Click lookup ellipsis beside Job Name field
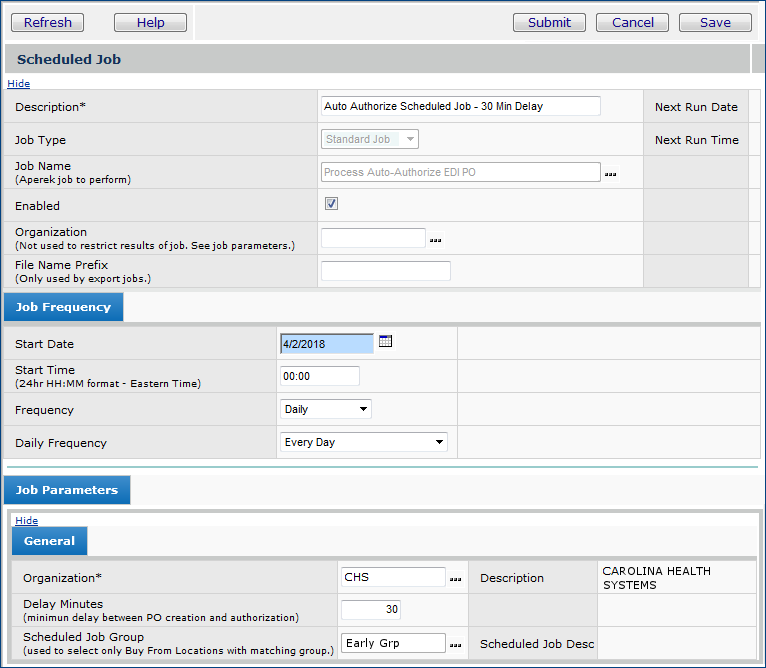Viewport: 766px width, 668px height. click(610, 173)
